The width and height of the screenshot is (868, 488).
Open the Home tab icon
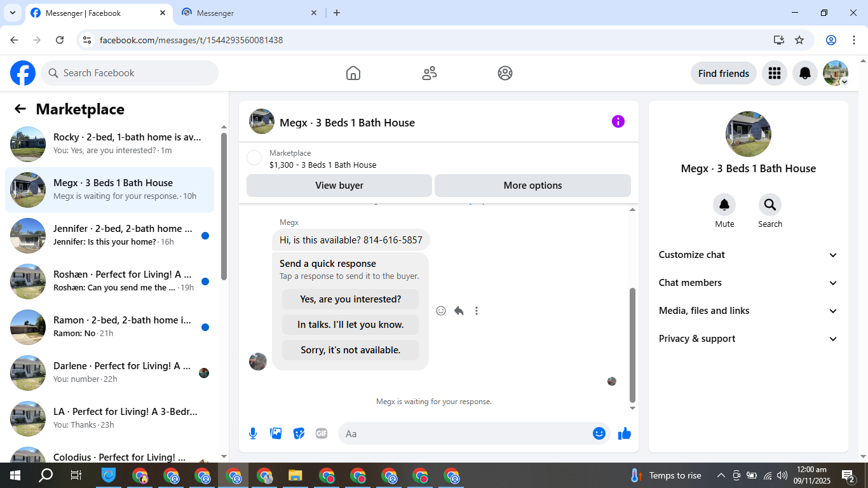tap(353, 73)
